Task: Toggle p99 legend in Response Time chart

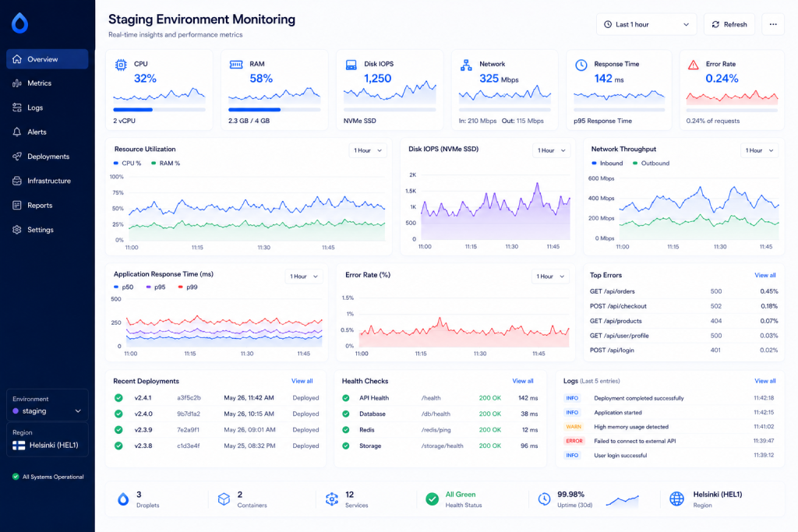Action: (188, 287)
